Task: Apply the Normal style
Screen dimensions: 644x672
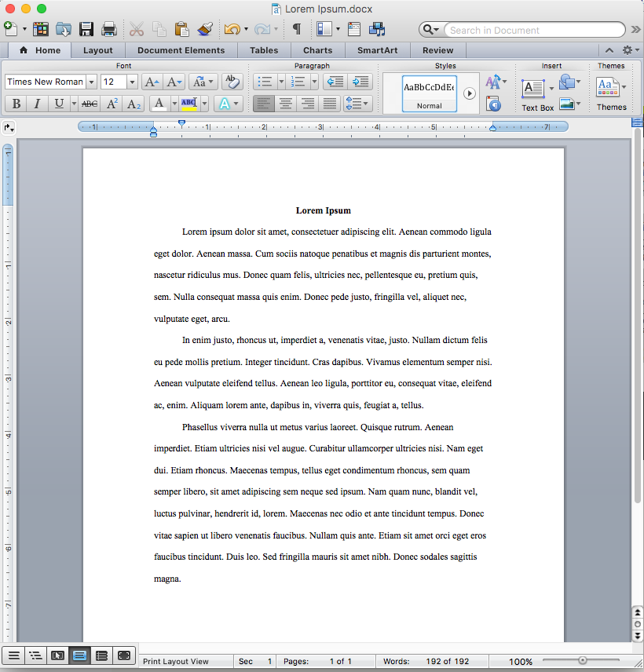Action: 429,93
